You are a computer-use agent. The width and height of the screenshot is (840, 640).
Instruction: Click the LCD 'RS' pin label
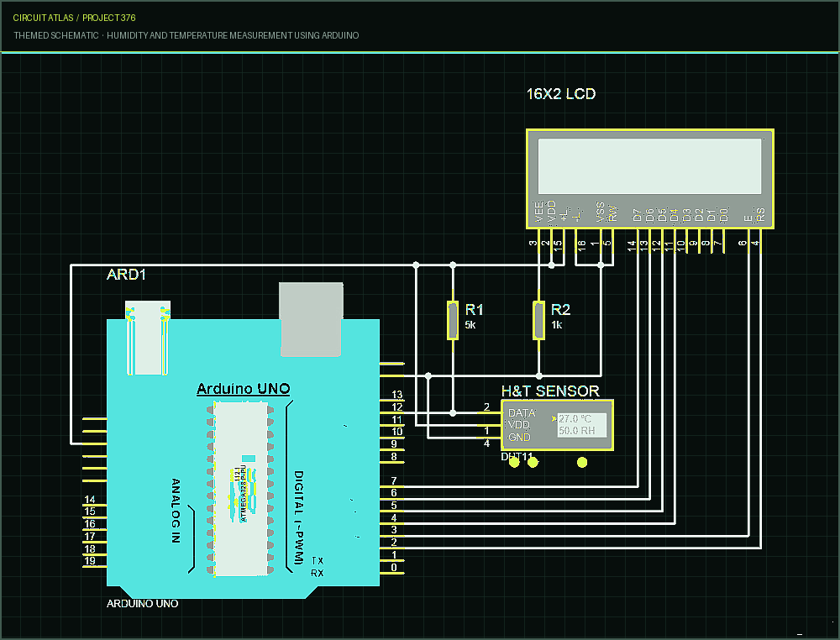(x=761, y=215)
